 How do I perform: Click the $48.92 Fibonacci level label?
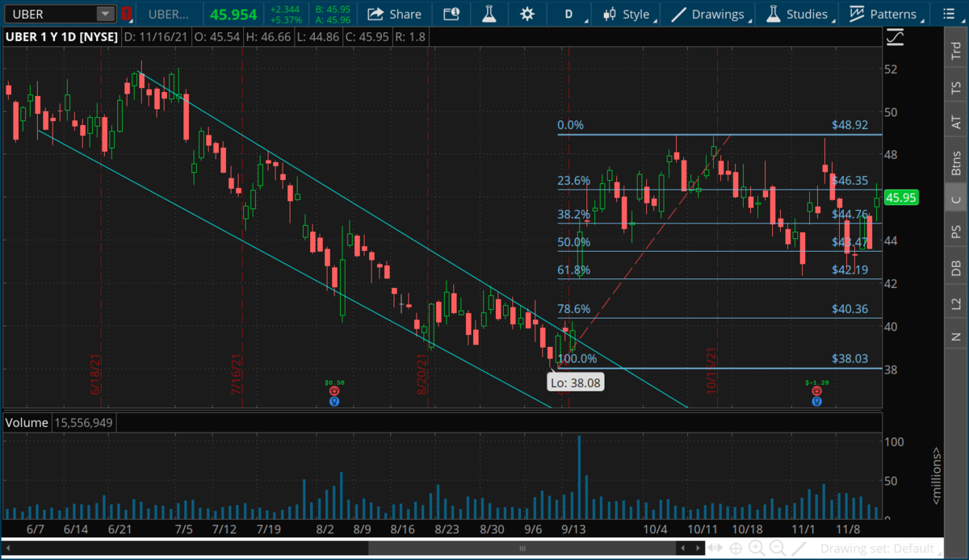(849, 126)
